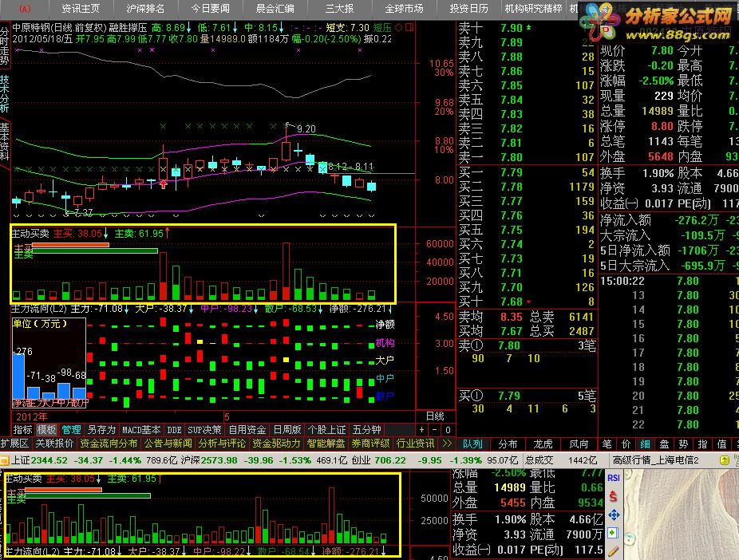This screenshot has height=560, width=739.
Task: Open the 沪深排名 tab
Action: pyautogui.click(x=145, y=9)
